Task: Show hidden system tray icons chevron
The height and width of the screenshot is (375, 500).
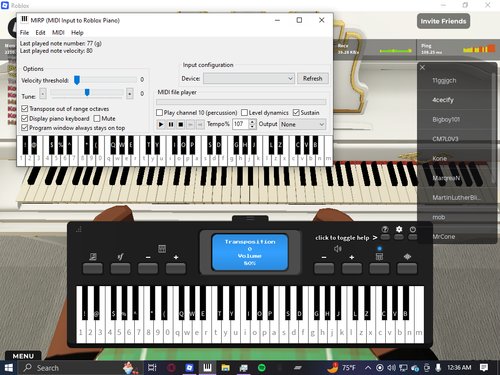Action: [x=368, y=368]
